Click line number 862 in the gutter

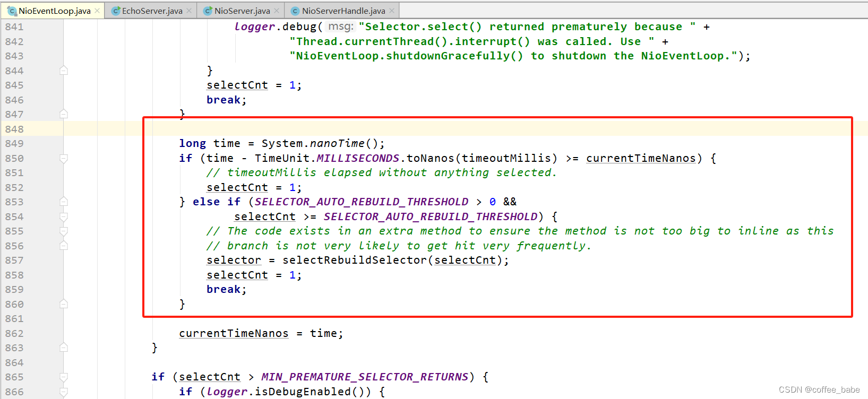tap(14, 333)
